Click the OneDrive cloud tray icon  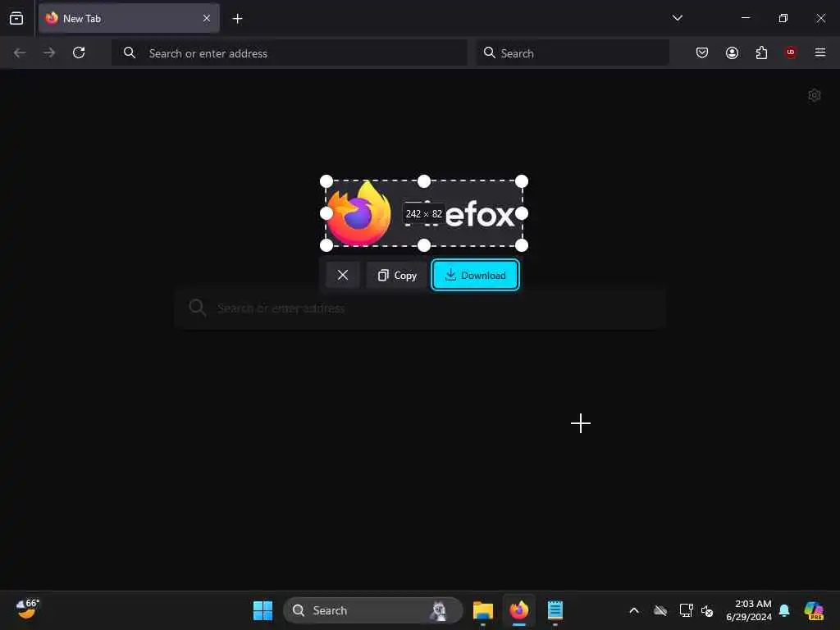[x=660, y=610]
